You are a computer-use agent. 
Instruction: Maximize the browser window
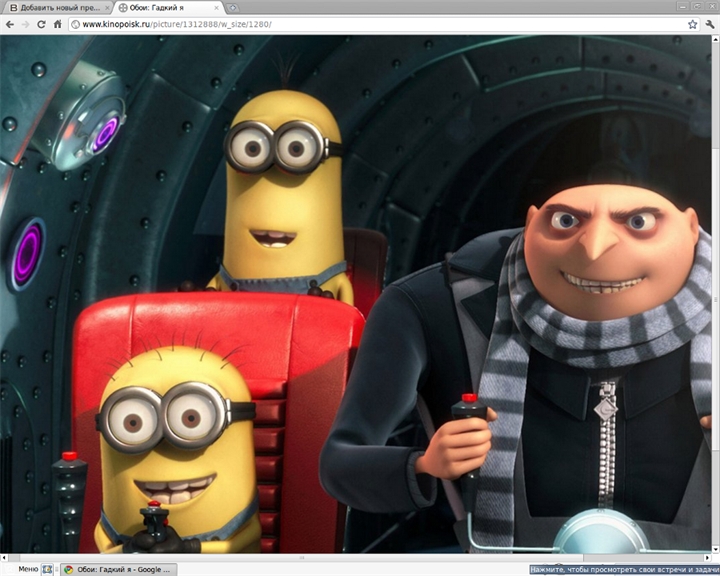[x=697, y=6]
